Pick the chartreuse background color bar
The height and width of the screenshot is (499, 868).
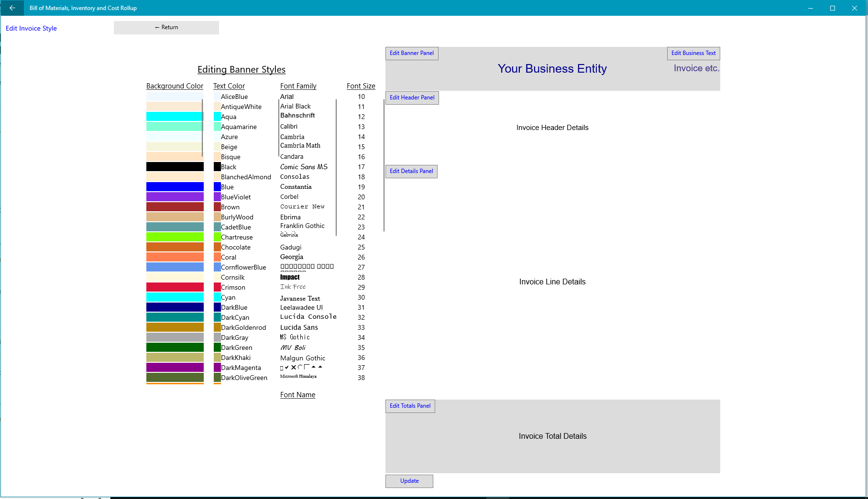coord(175,237)
